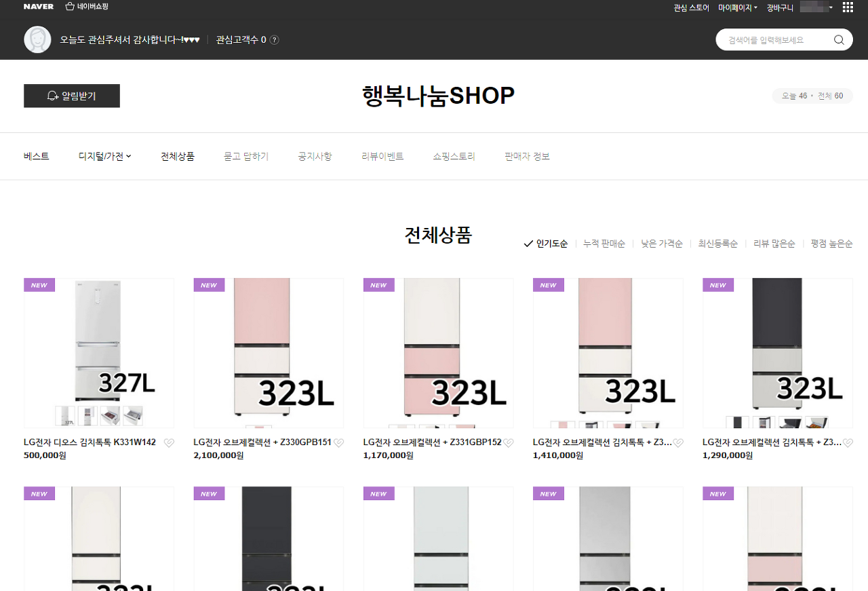Open the 1,410,000원 fridge image
The height and width of the screenshot is (591, 868).
tap(608, 353)
